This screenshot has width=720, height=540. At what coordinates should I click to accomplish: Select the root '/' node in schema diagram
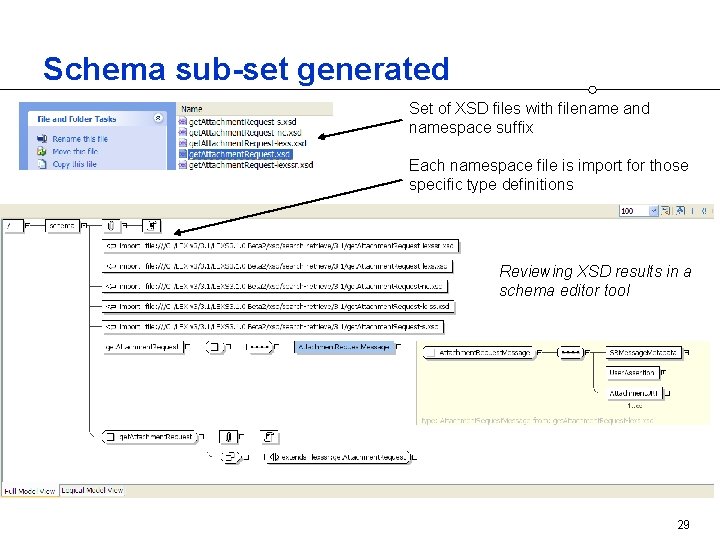click(13, 226)
